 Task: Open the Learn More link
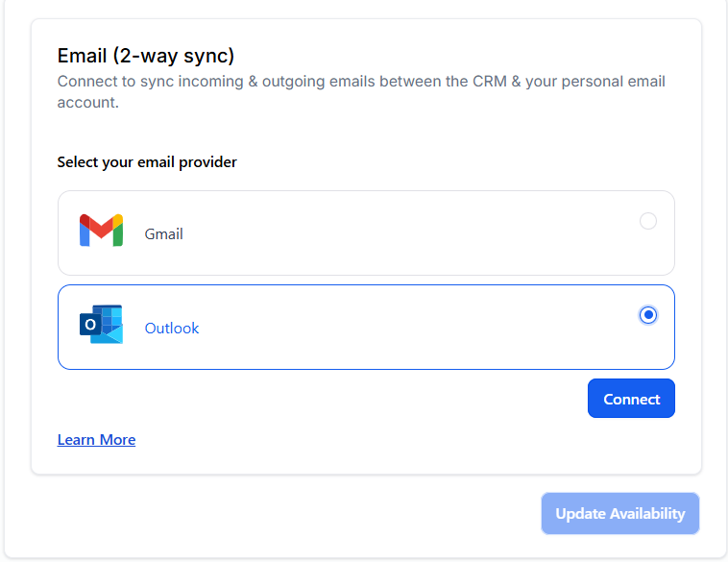click(96, 440)
